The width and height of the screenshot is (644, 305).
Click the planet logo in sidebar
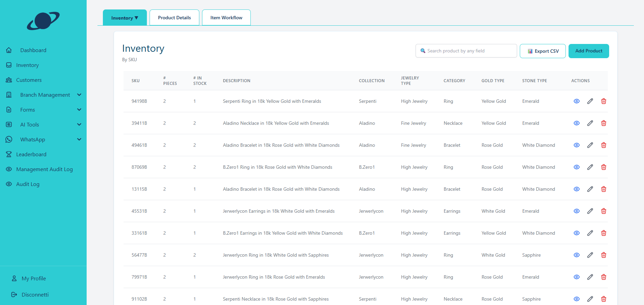click(x=43, y=21)
